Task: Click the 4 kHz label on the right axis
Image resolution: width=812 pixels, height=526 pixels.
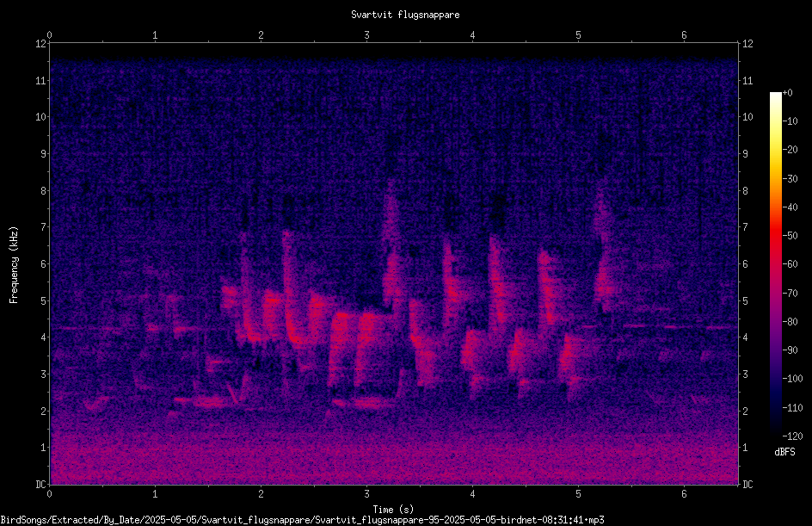Action: point(745,337)
